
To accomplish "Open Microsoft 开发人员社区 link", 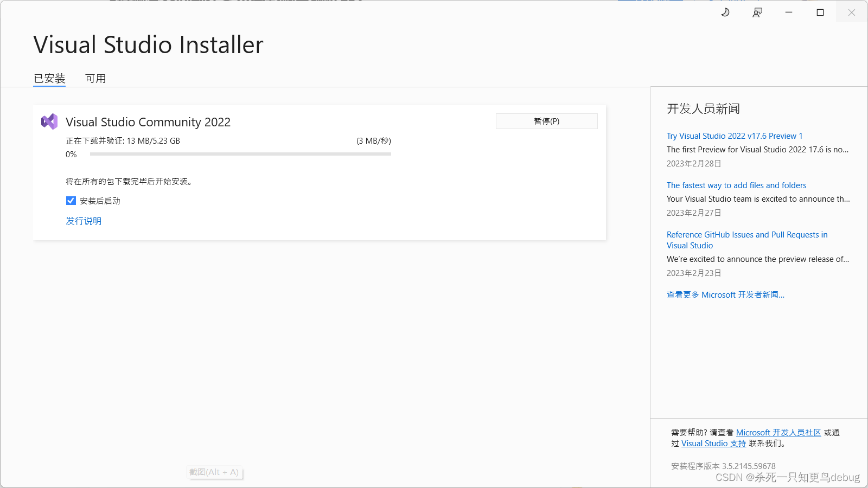I will click(x=778, y=432).
